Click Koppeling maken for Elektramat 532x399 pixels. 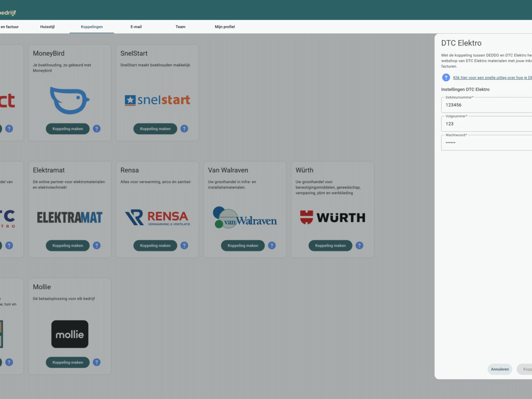click(x=68, y=246)
